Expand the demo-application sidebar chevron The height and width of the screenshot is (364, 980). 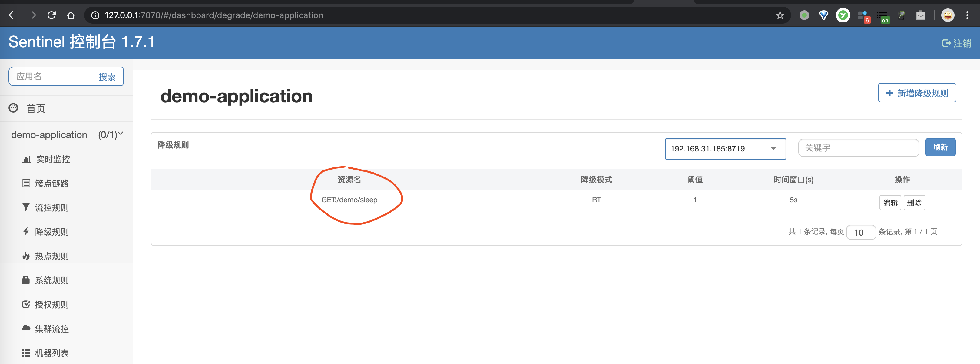pos(121,133)
